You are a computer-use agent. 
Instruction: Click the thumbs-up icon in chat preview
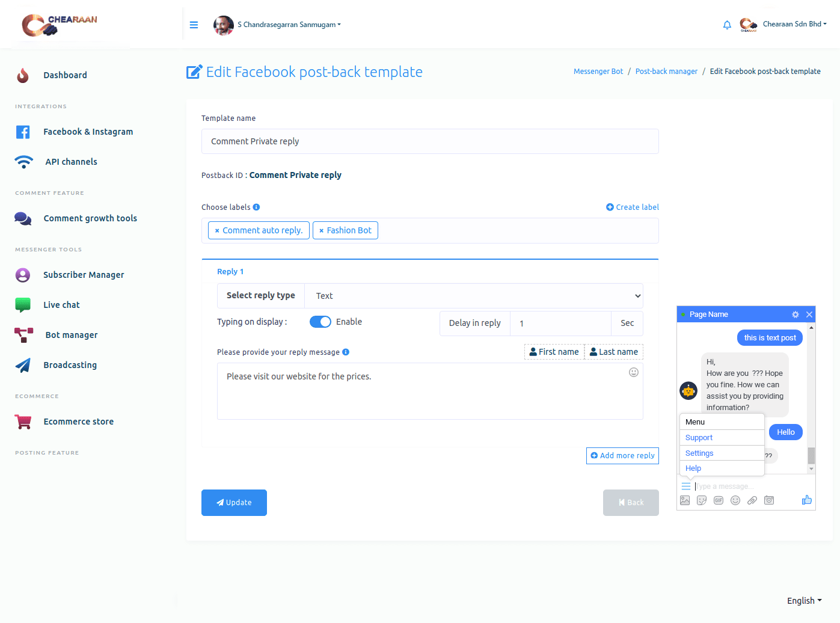pyautogui.click(x=806, y=500)
